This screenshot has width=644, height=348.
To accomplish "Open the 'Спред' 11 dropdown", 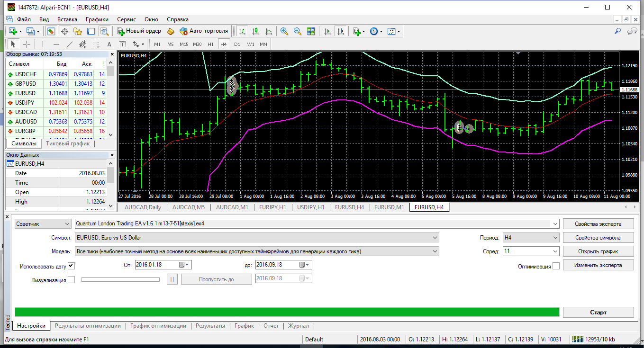I will tap(531, 251).
